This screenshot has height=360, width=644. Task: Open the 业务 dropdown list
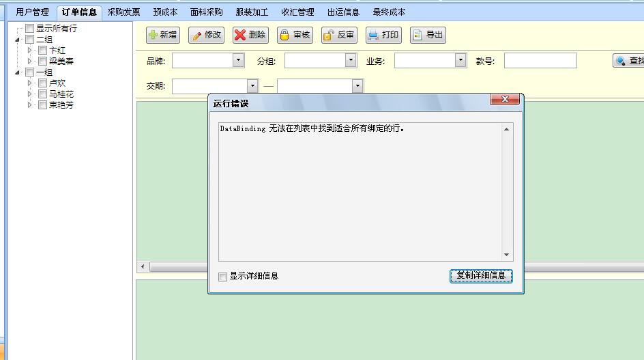pos(460,61)
